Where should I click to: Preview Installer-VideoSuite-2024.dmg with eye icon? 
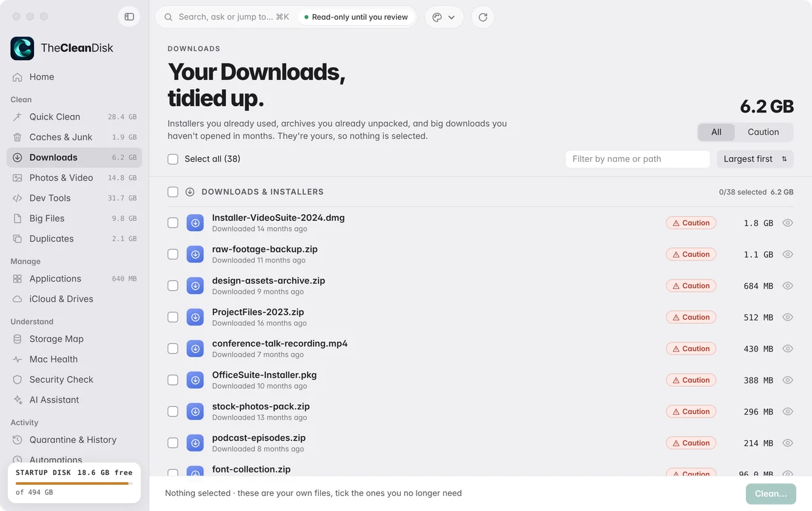788,223
